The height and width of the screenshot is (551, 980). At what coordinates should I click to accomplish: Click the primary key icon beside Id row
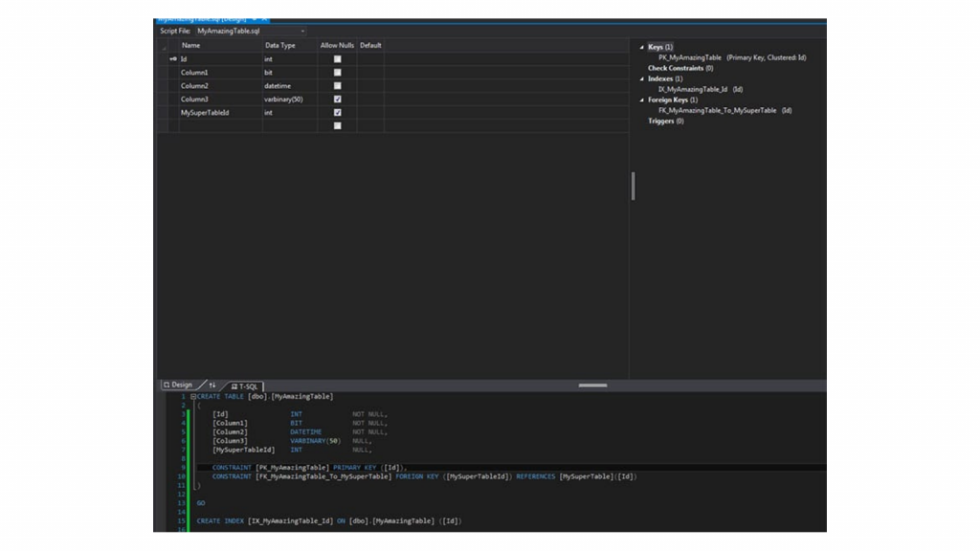173,58
